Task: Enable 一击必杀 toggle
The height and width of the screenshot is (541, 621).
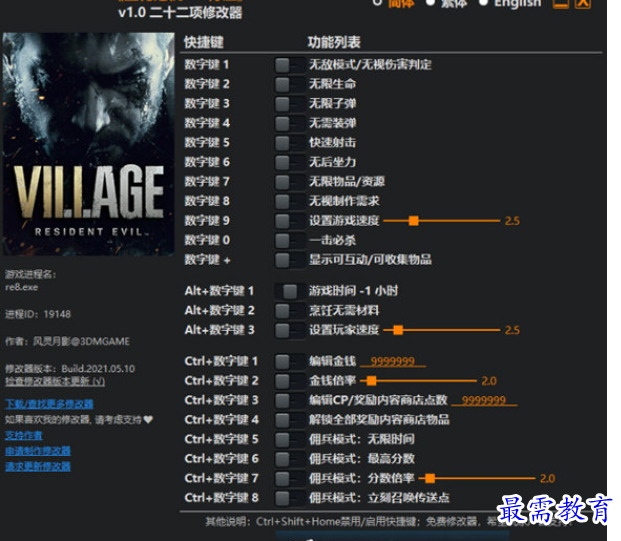Action: [x=290, y=240]
